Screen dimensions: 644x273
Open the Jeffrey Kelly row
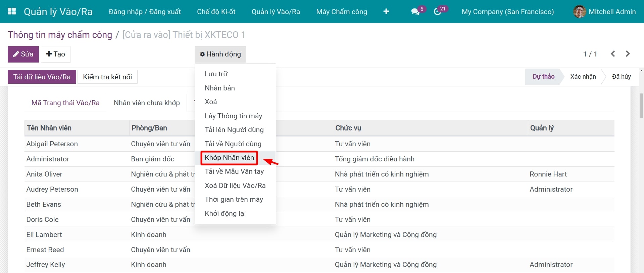319,265
